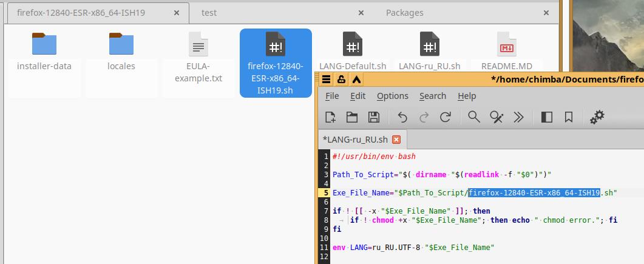Click the open file folder icon

click(x=352, y=117)
